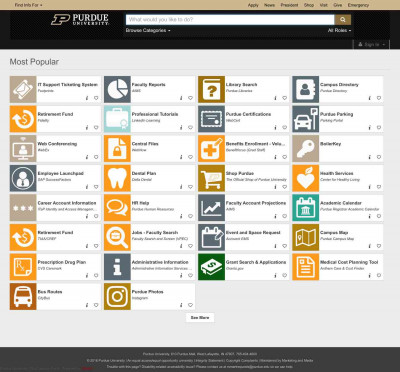Open the Library Search question mark icon
The height and width of the screenshot is (372, 400).
point(211,89)
